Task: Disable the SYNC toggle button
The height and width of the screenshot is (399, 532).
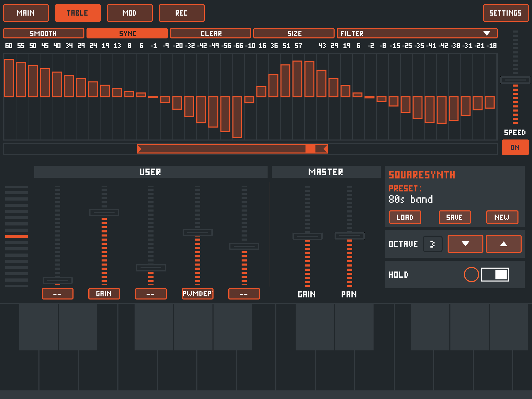Action: click(x=127, y=33)
